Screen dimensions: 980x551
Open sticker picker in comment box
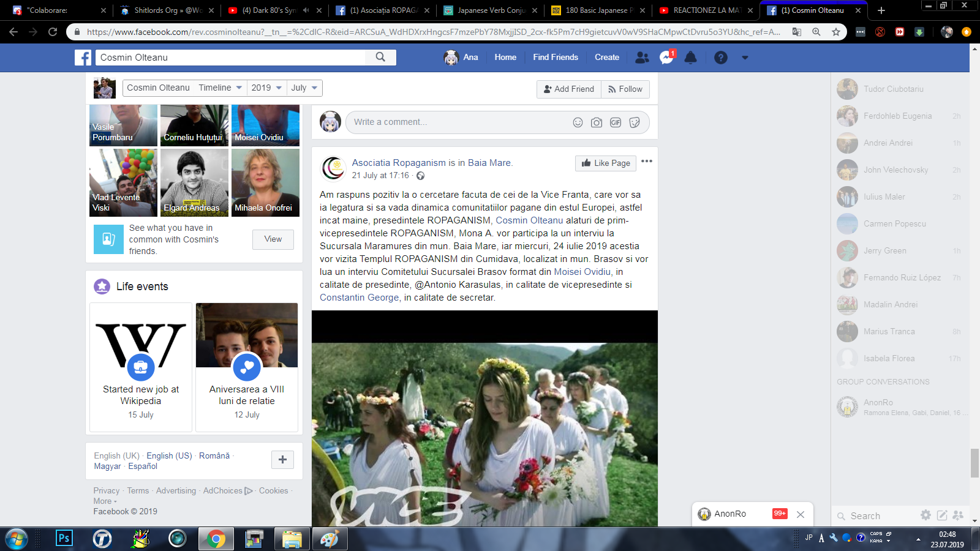point(635,122)
